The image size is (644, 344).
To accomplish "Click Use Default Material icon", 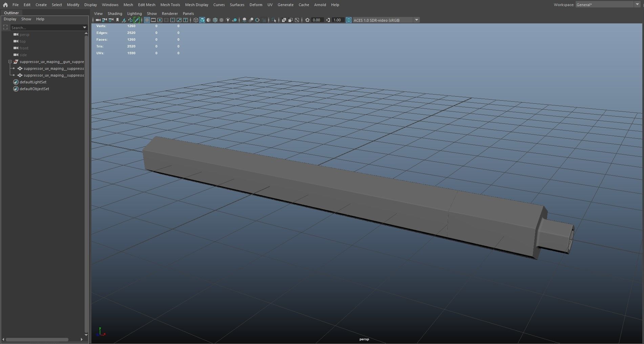I will tap(209, 20).
